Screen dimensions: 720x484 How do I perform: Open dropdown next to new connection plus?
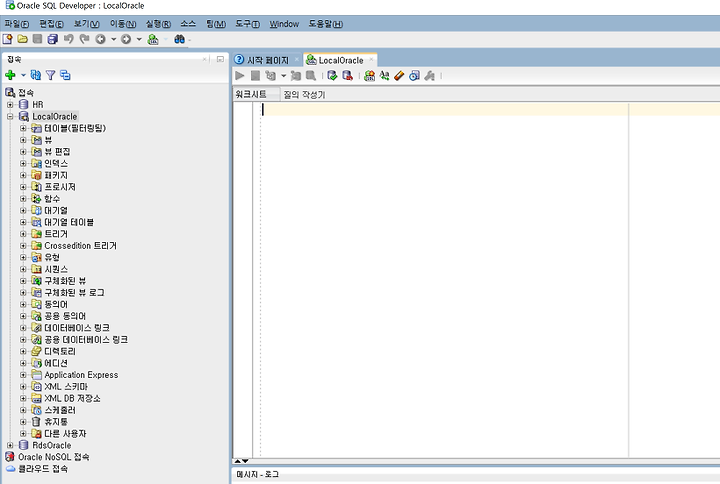(23, 75)
